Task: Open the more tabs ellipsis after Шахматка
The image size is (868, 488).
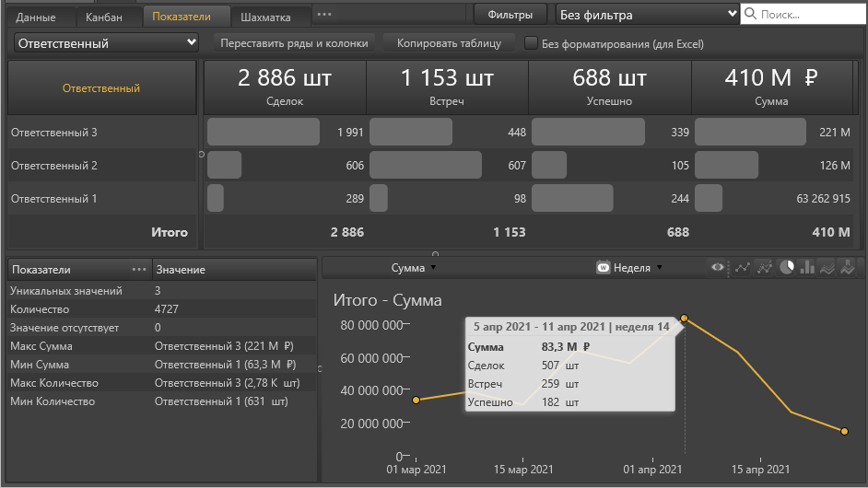Action: click(x=323, y=15)
